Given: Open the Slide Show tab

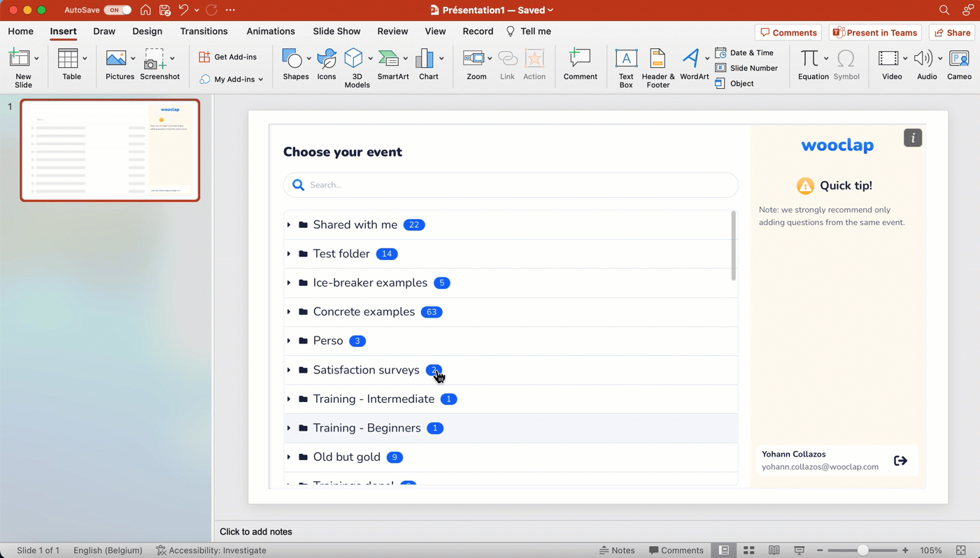Looking at the screenshot, I should point(336,31).
